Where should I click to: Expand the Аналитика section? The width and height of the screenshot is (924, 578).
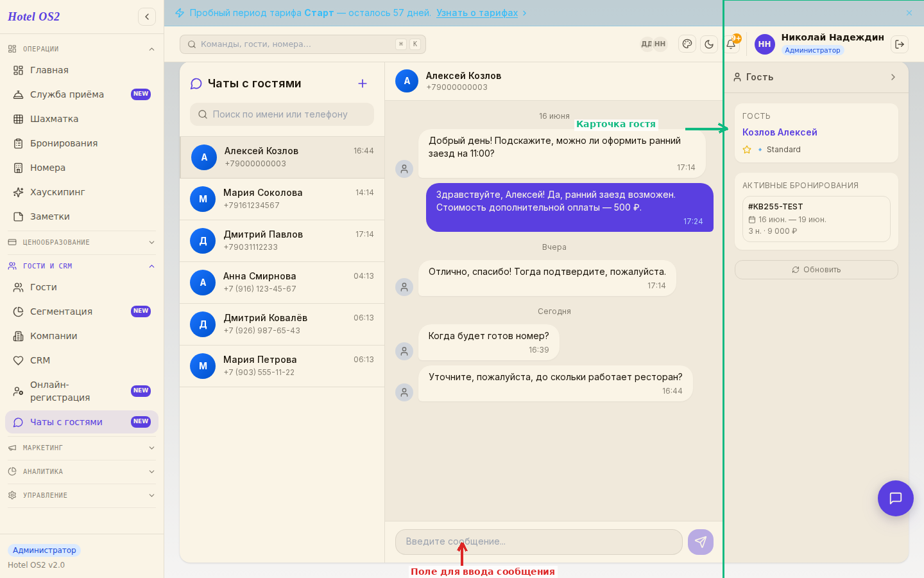(x=81, y=471)
